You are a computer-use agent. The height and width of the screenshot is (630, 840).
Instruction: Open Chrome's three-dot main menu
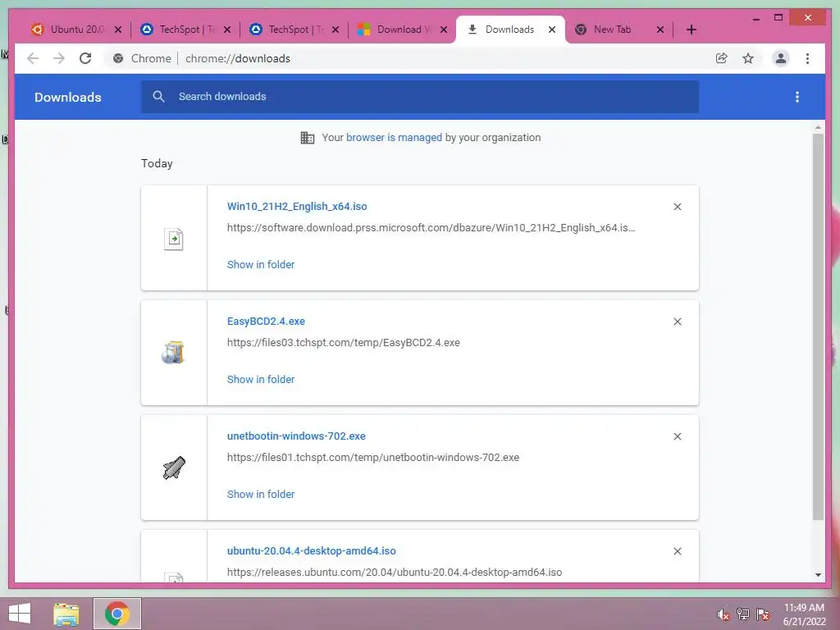point(807,58)
